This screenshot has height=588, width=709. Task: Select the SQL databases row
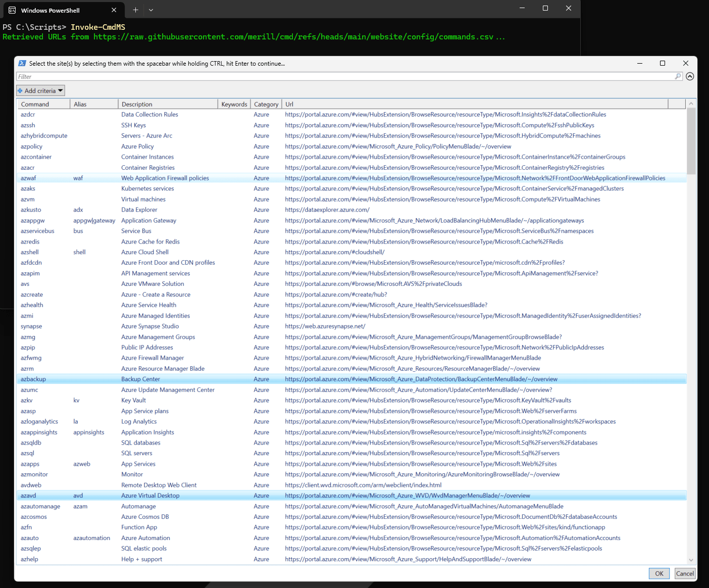pos(351,443)
